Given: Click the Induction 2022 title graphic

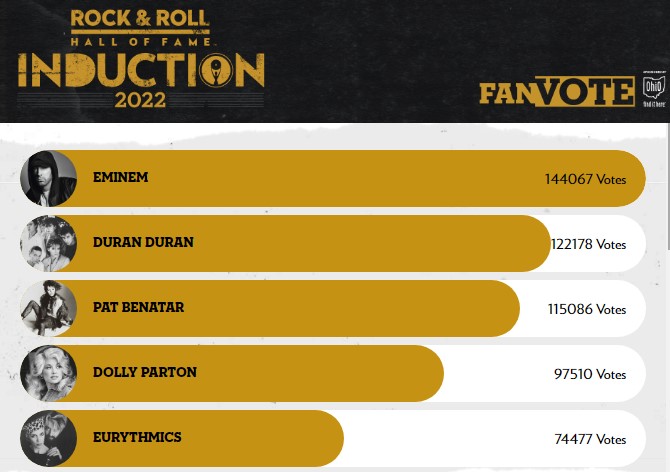Looking at the screenshot, I should [x=141, y=80].
